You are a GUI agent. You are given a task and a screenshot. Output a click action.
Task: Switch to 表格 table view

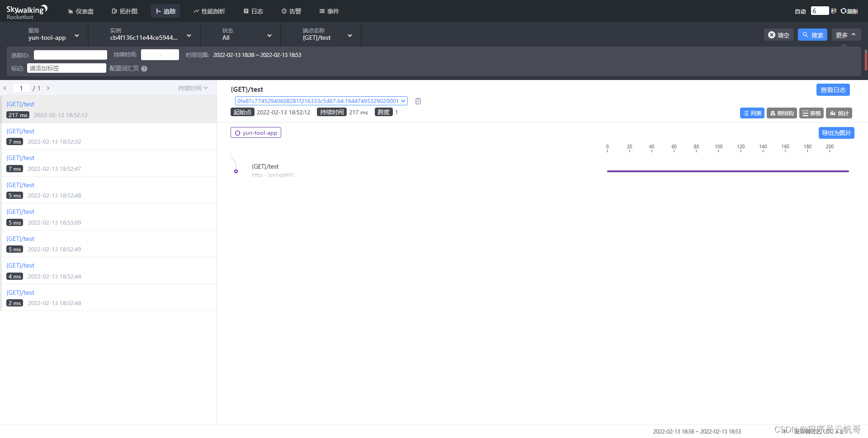tap(811, 113)
